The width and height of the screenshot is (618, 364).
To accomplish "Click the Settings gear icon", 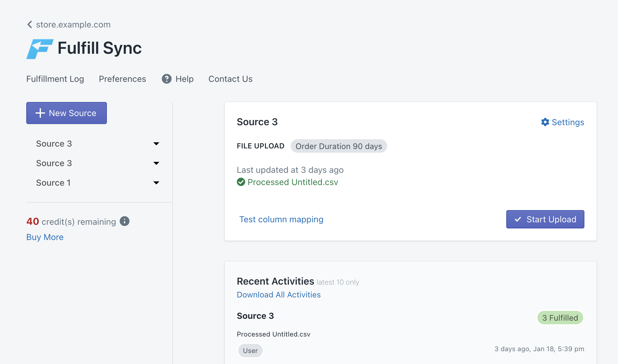I will 545,122.
